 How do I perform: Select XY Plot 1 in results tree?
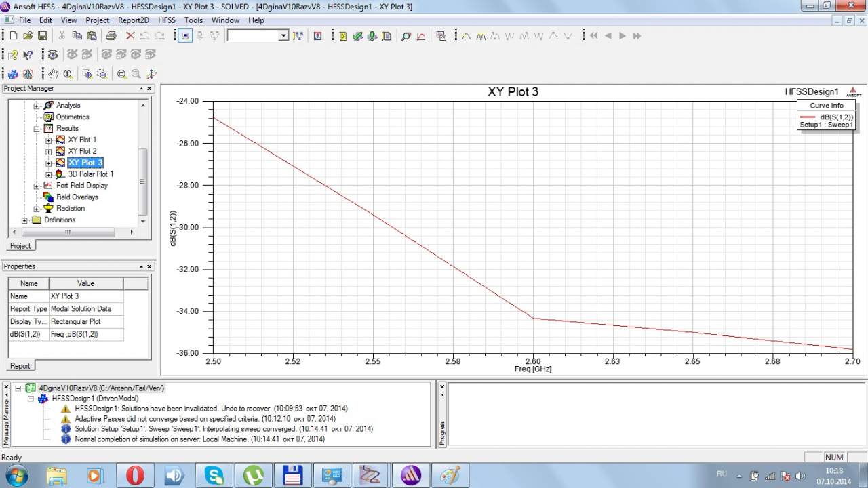click(x=82, y=140)
